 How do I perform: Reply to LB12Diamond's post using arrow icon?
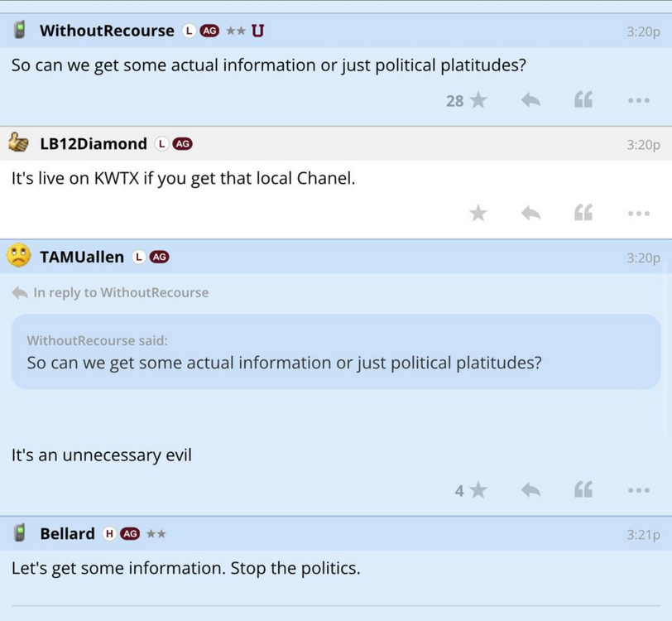coord(530,213)
